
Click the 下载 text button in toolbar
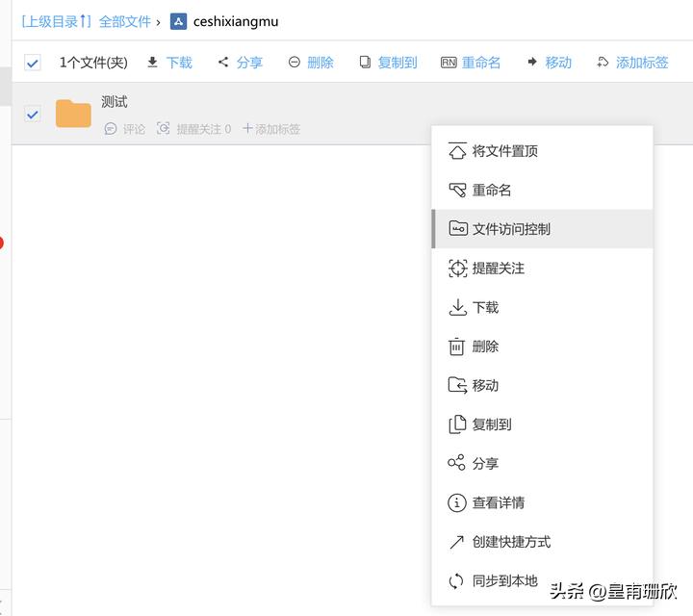(179, 63)
